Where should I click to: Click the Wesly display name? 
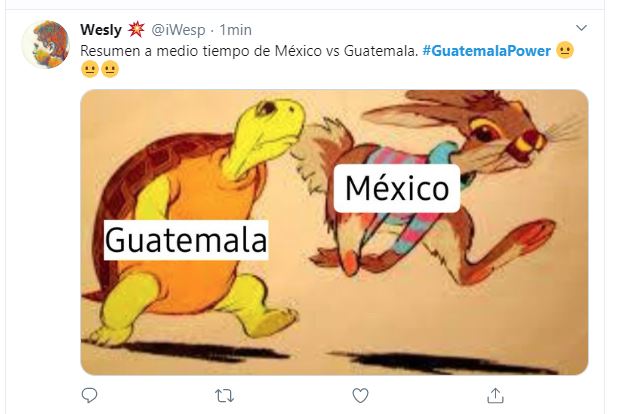[101, 30]
